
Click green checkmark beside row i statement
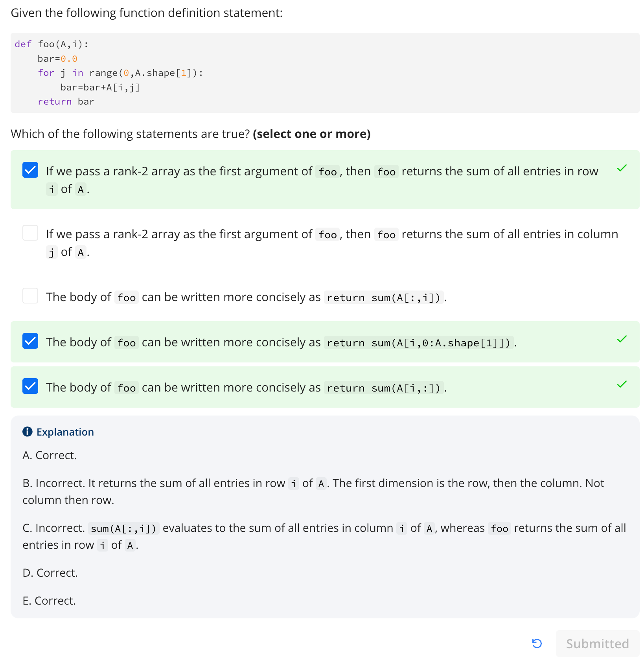622,168
